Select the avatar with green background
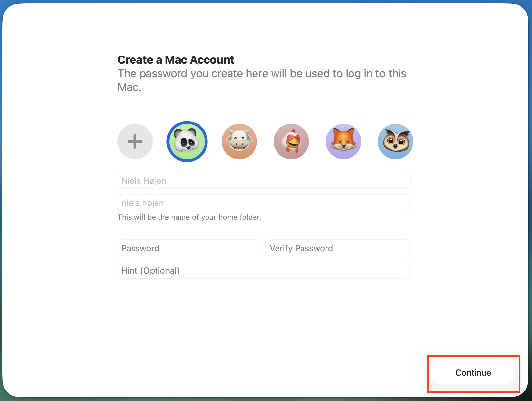The height and width of the screenshot is (401, 532). click(x=187, y=142)
